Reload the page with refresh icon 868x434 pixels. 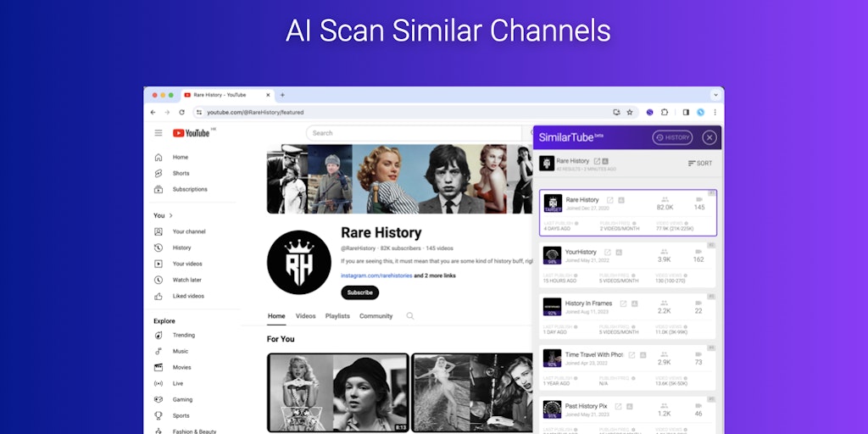[x=181, y=112]
